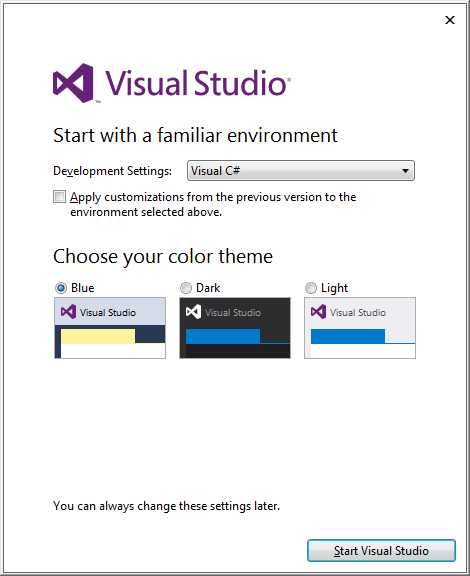The image size is (470, 576).
Task: Enable the Apply customizations from previous version checkbox
Action: click(x=59, y=197)
